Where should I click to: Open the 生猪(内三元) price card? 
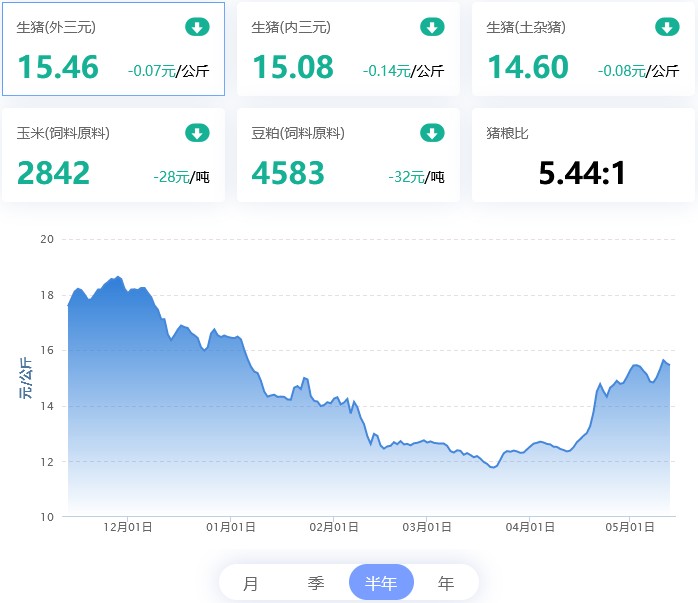(x=348, y=49)
